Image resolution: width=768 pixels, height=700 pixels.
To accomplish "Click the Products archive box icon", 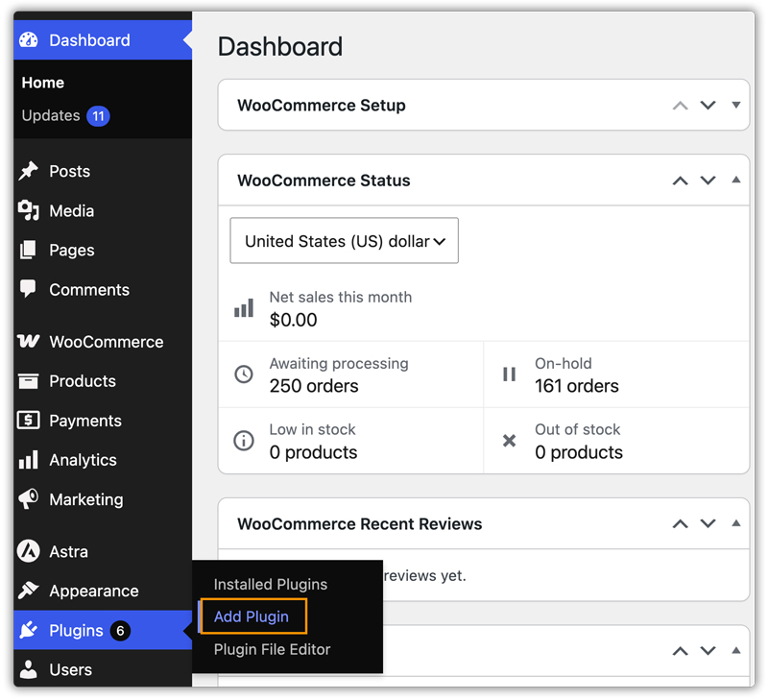I will coord(28,380).
